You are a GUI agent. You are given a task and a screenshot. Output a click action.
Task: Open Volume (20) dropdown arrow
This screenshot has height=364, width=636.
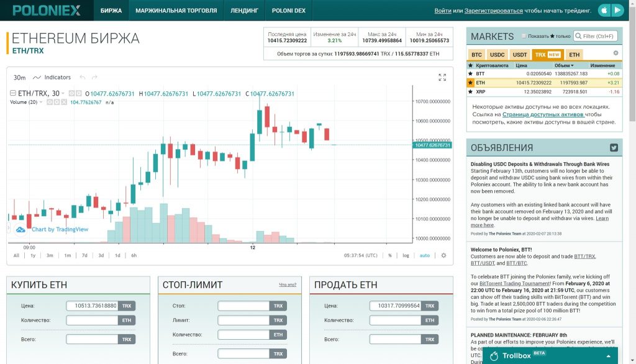click(41, 102)
